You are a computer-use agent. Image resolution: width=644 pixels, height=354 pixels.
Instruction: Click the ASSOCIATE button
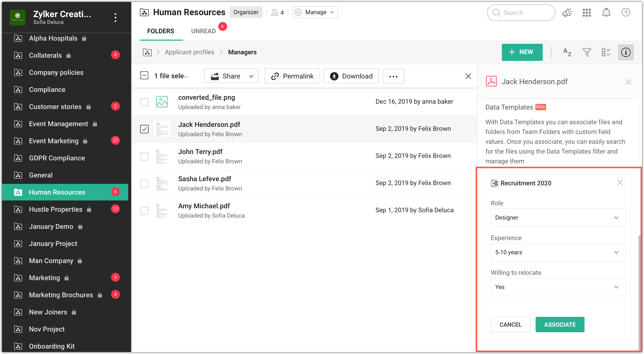560,324
